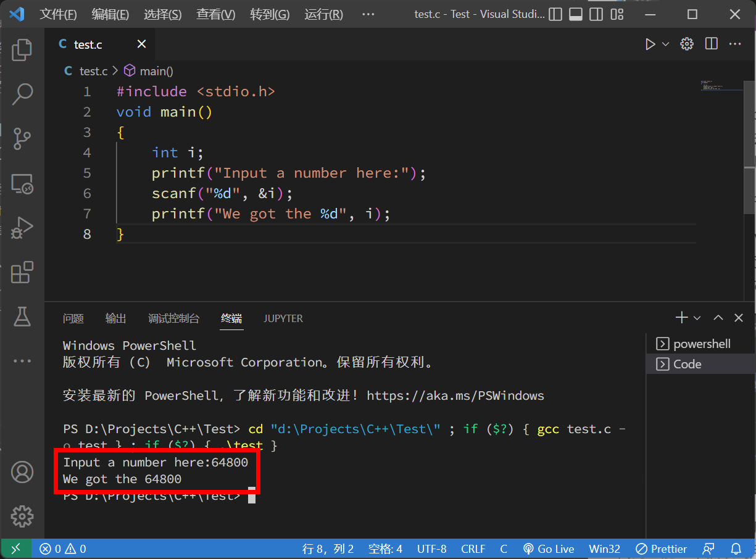Open the feedback icon in the status bar
Viewport: 756px width, 559px height.
(x=708, y=549)
